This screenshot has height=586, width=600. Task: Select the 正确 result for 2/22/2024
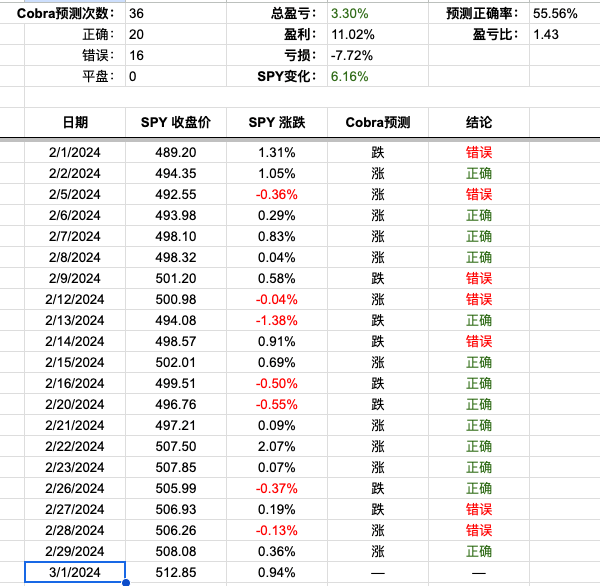pos(479,446)
